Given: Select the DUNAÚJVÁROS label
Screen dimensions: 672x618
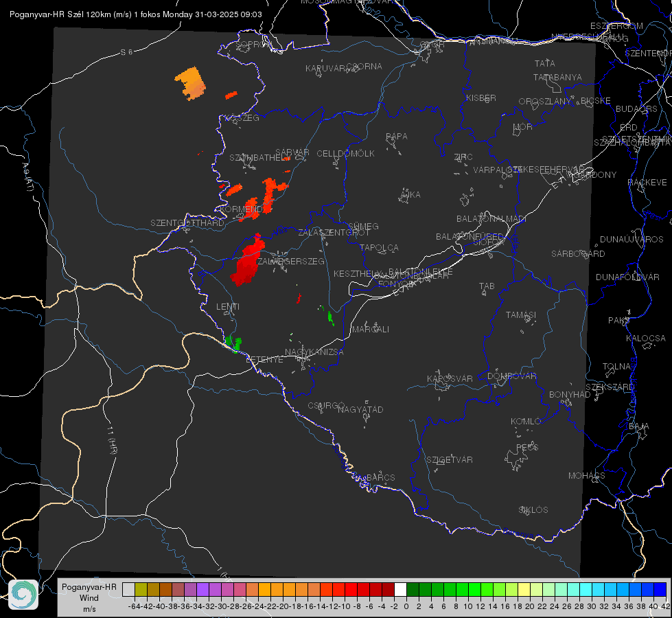Looking at the screenshot, I should [x=632, y=240].
